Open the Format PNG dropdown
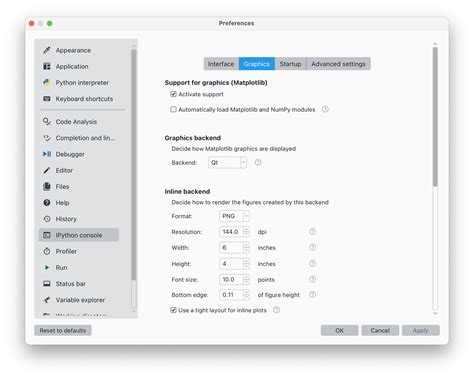This screenshot has height=378, width=474. (234, 216)
